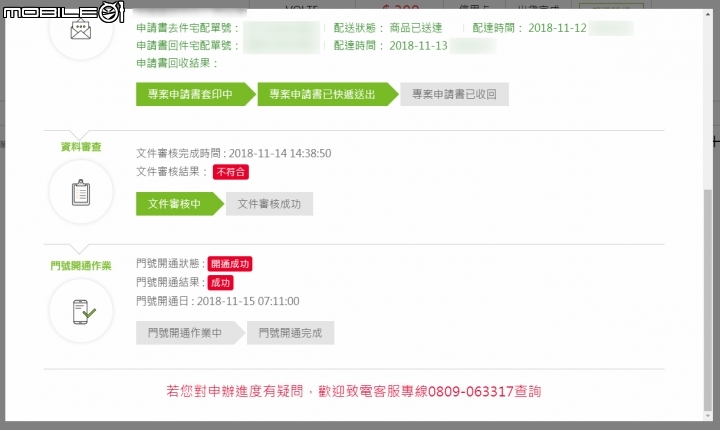Select the 門號開通完成 step
The image size is (720, 430).
point(290,333)
